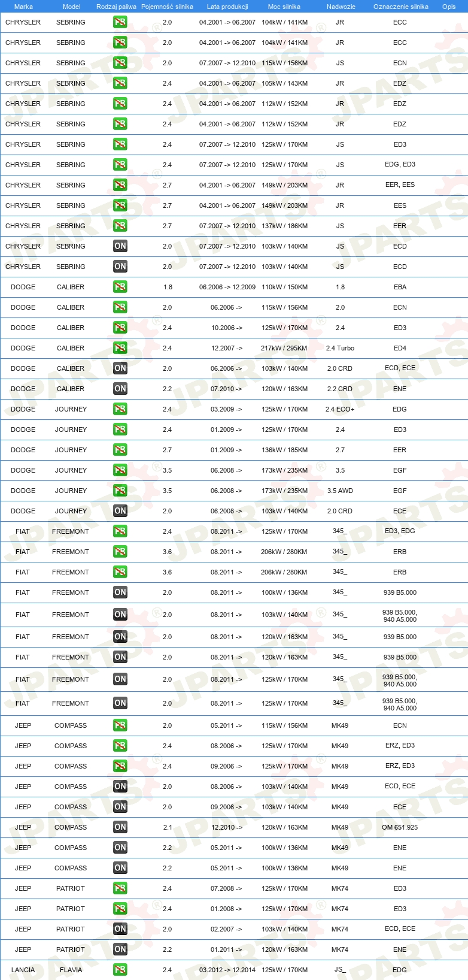Click the PB petrol icon in the Dodge Caliber 1.8 row
The height and width of the screenshot is (980, 468).
[120, 287]
